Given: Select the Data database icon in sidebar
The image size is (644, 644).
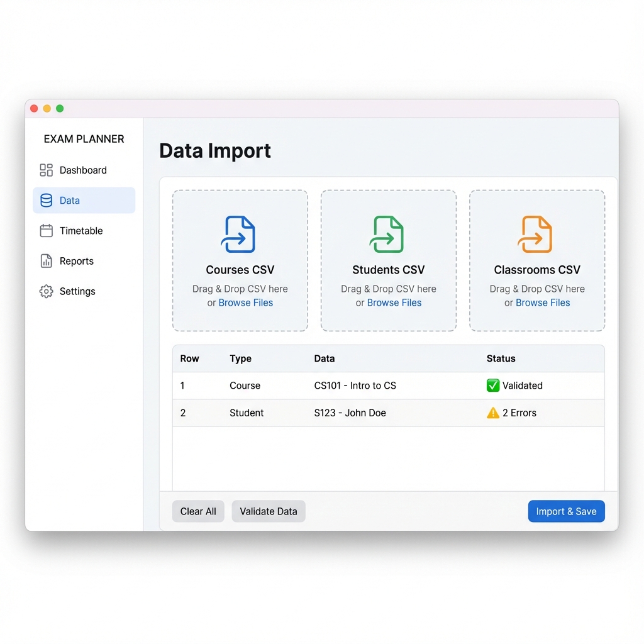Looking at the screenshot, I should (x=45, y=200).
